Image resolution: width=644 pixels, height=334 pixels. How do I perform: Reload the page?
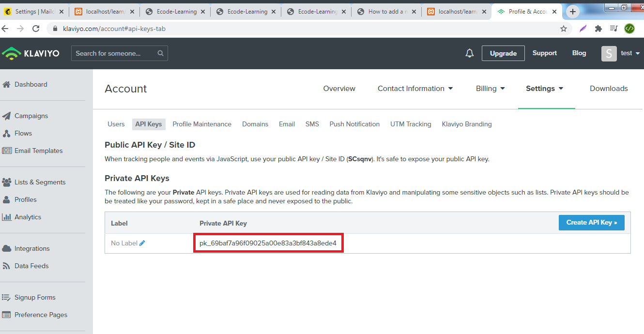click(x=36, y=29)
